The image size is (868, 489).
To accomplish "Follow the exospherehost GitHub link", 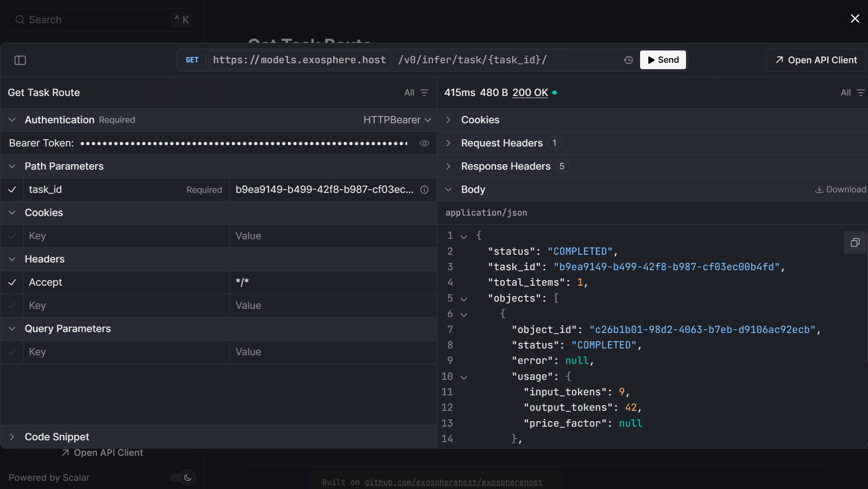I will click(x=453, y=482).
